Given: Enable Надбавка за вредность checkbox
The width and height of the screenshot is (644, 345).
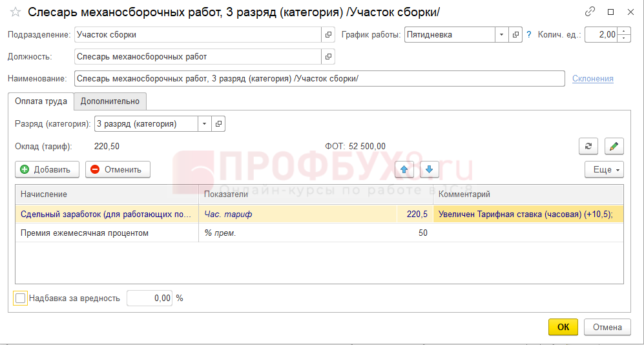Looking at the screenshot, I should [20, 298].
